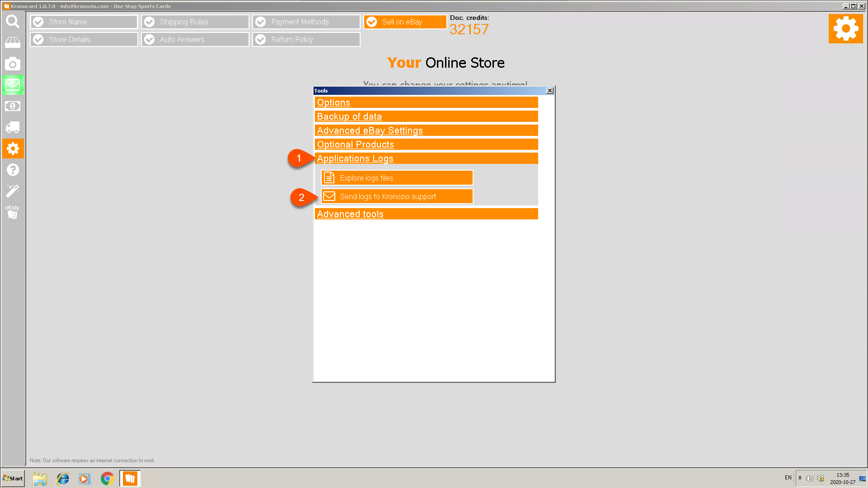Click the EN language indicator
The height and width of the screenshot is (488, 868).
tap(788, 478)
